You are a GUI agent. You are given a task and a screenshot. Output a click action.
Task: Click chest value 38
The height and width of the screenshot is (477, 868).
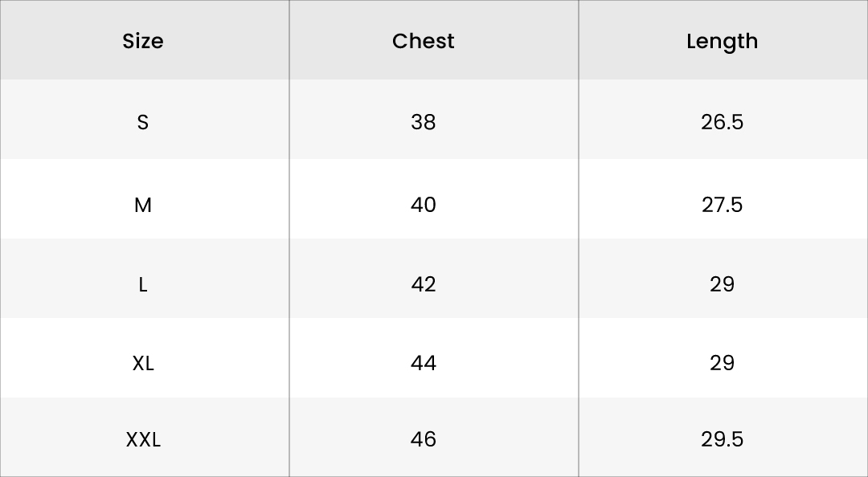(x=424, y=122)
